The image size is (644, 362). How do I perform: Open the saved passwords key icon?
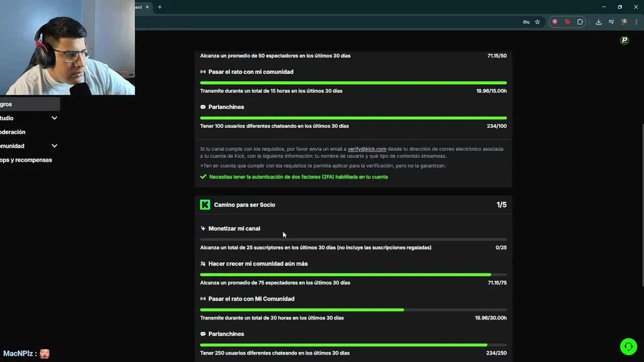[x=526, y=22]
